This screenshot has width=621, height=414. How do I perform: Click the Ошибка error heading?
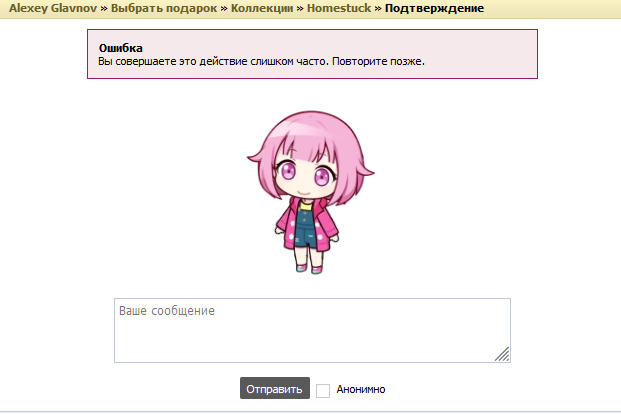120,48
